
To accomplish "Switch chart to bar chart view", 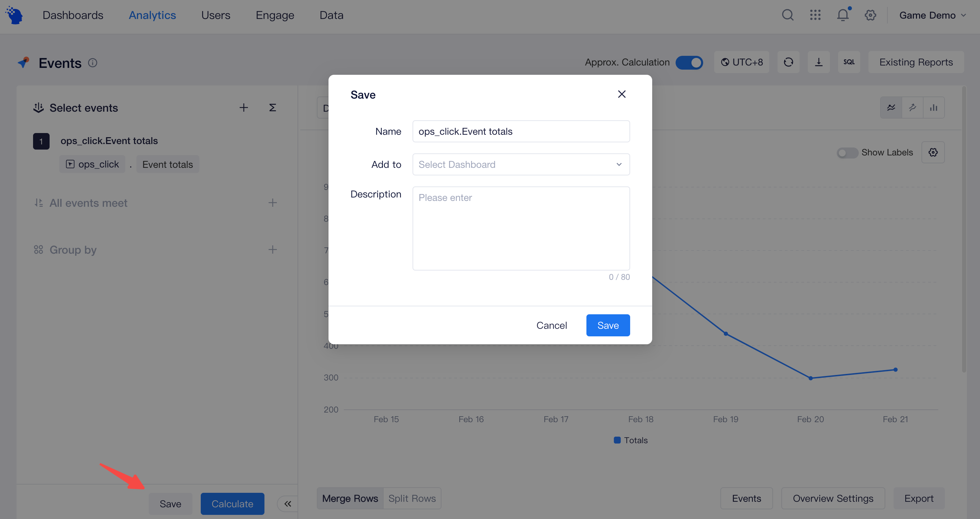I will (934, 108).
